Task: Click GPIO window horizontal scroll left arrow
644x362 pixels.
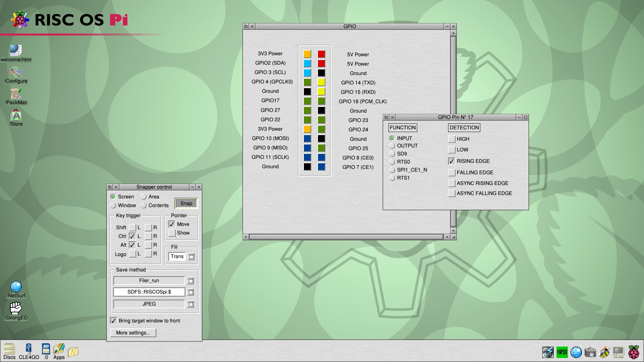Action: coord(246,237)
